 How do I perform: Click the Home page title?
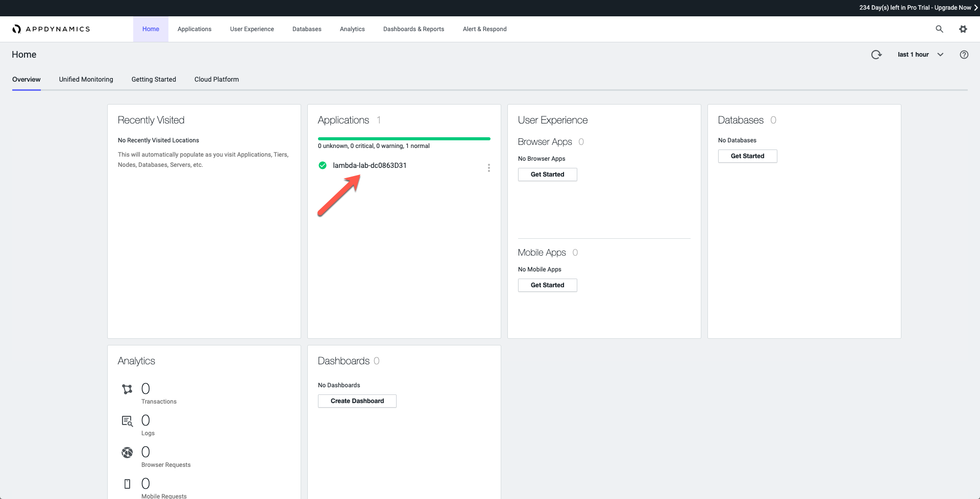coord(24,55)
